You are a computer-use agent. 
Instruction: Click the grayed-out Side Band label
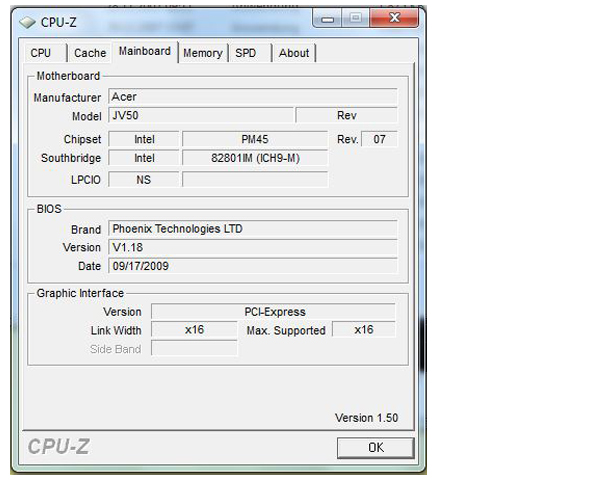point(116,349)
